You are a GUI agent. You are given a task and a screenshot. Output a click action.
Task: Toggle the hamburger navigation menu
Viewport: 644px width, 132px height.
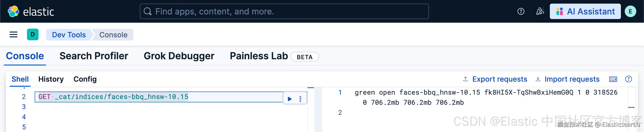13,34
